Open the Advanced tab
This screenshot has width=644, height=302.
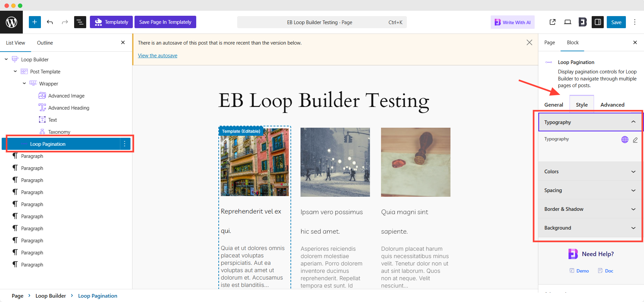point(612,105)
